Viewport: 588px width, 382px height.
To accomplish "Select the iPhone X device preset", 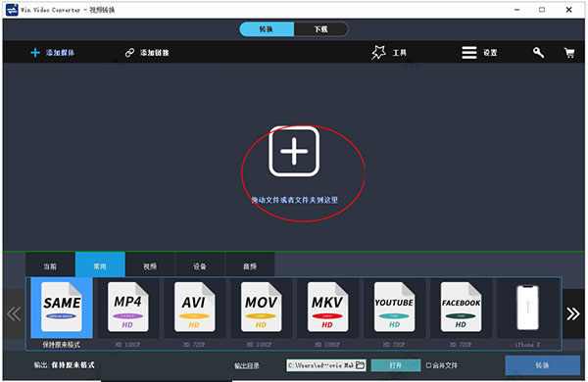I will point(527,308).
